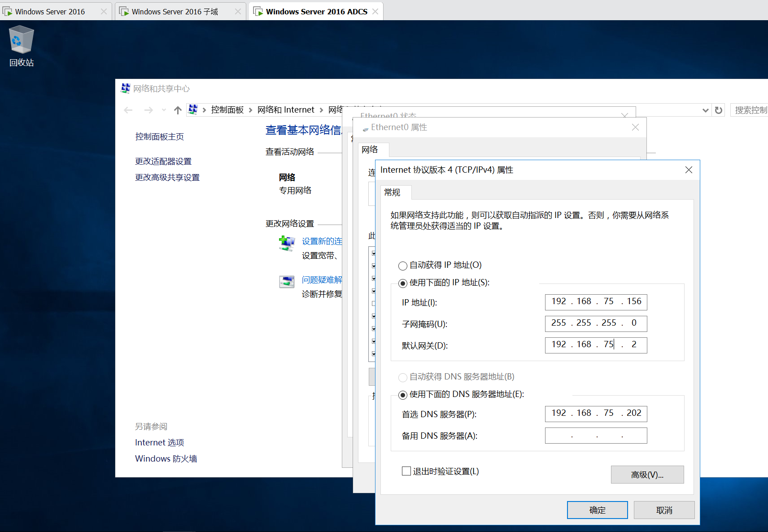The height and width of the screenshot is (532, 768).
Task: Open Internet 选项 link
Action: (160, 443)
